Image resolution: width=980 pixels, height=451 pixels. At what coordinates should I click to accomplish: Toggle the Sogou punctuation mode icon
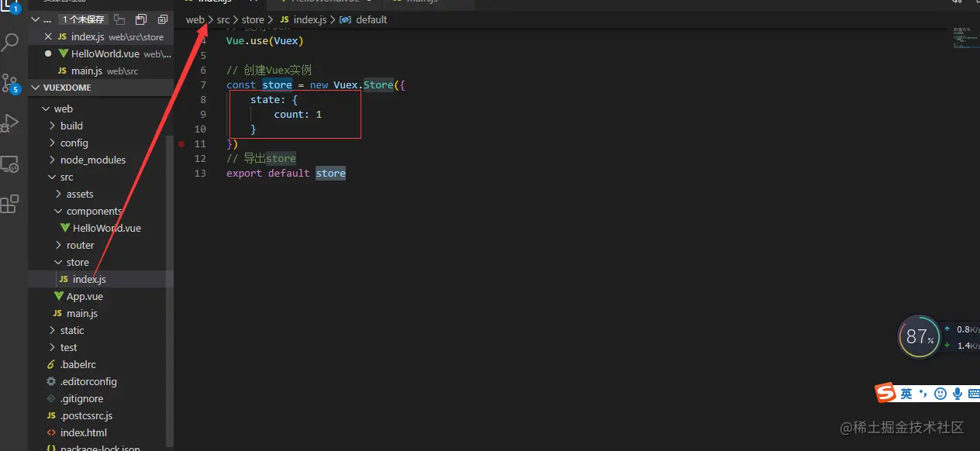[923, 394]
